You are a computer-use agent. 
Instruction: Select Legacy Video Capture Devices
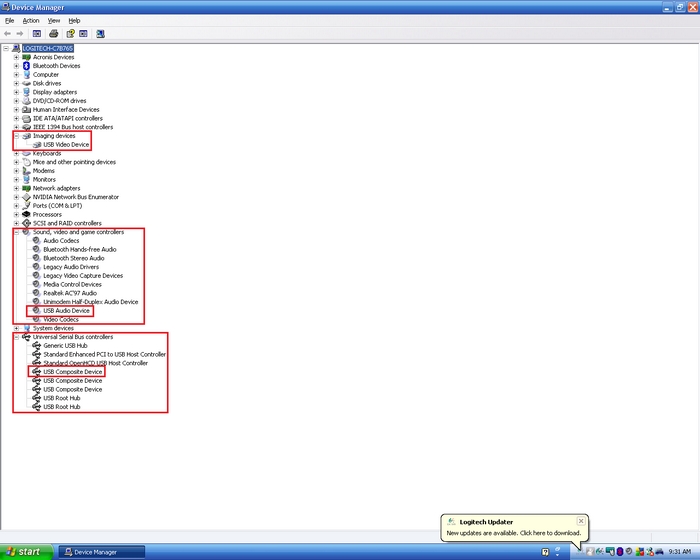click(83, 276)
